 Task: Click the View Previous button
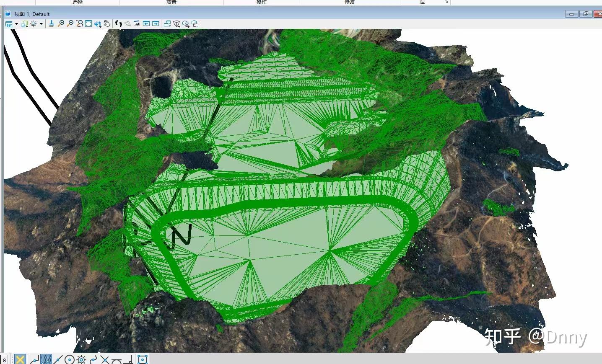(147, 24)
